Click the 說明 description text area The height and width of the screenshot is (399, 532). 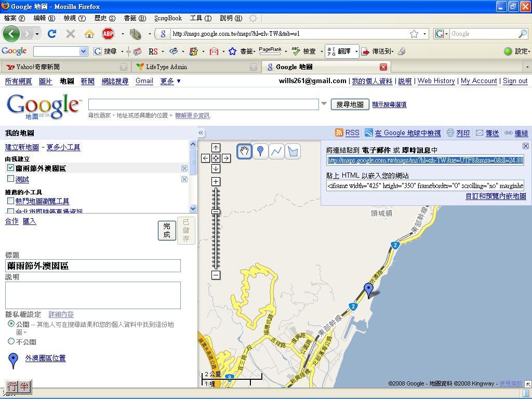tap(93, 295)
